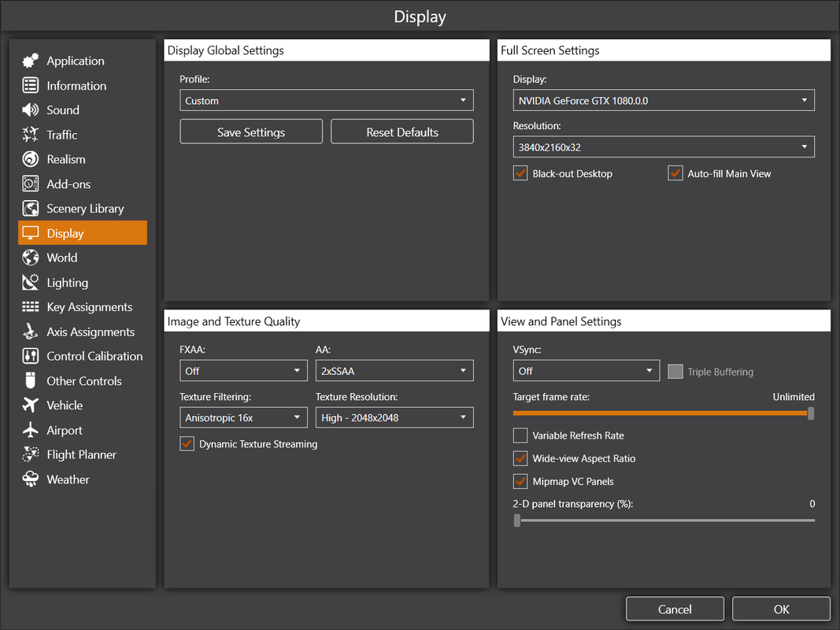This screenshot has height=630, width=840.
Task: Select the Traffic airplanes icon
Action: [31, 135]
